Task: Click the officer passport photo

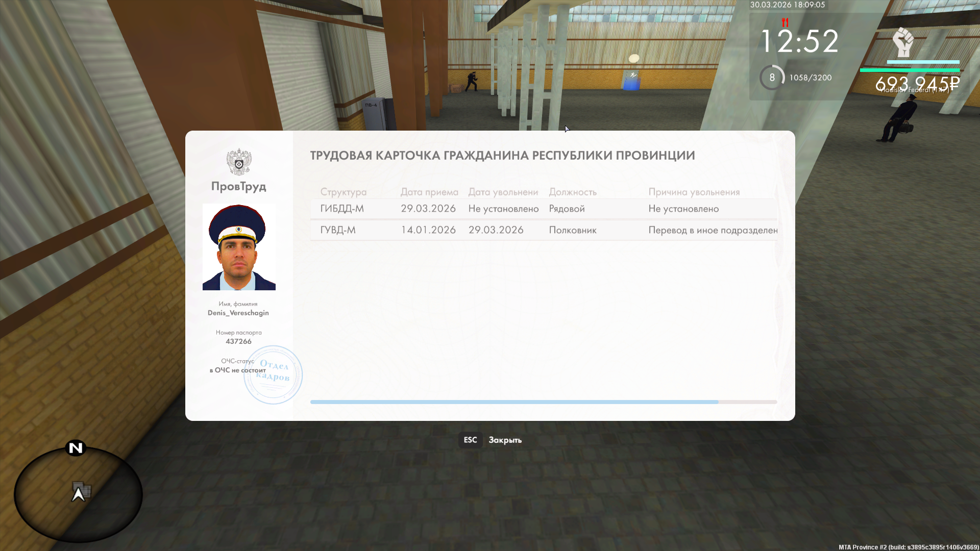Action: pos(239,247)
